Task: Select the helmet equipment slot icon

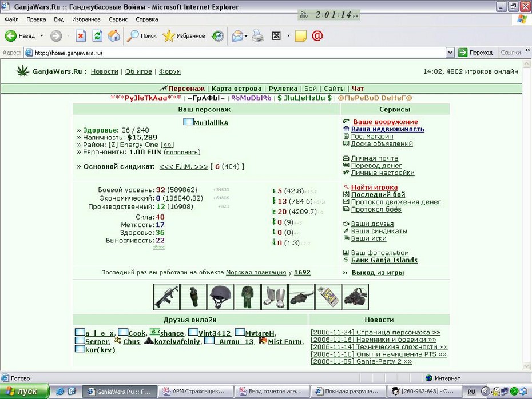Action: (x=221, y=297)
